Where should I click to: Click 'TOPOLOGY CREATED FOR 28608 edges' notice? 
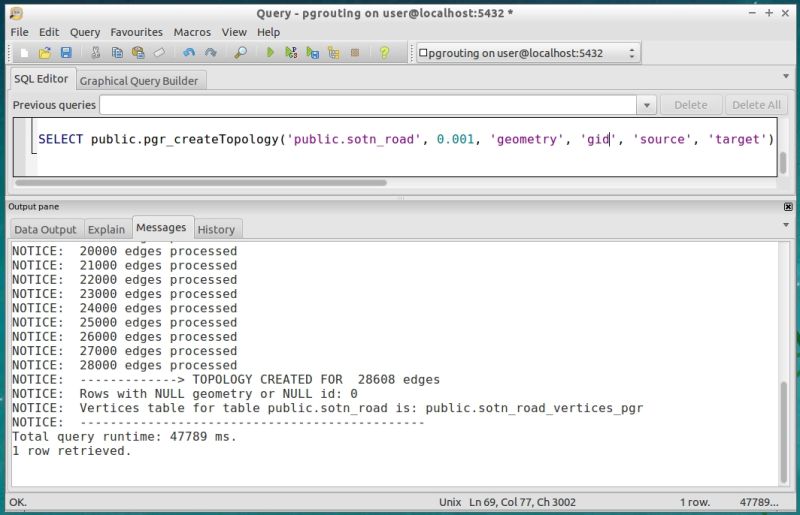(316, 380)
